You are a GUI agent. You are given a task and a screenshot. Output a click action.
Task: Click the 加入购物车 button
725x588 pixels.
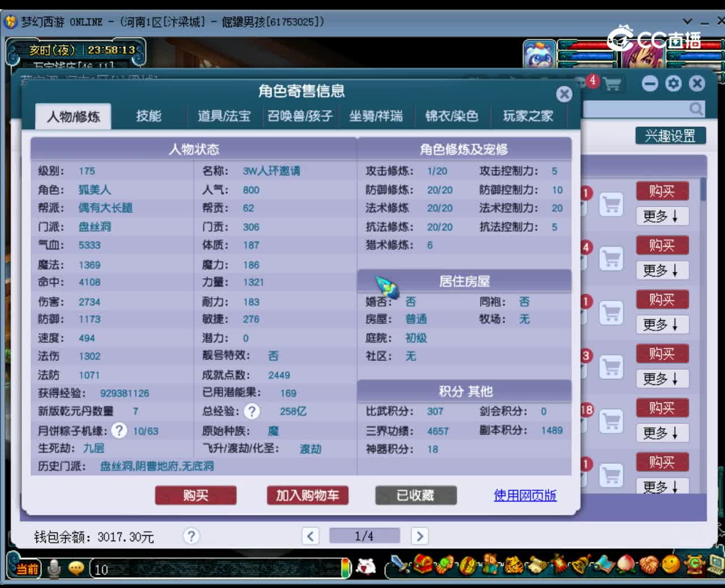[308, 496]
